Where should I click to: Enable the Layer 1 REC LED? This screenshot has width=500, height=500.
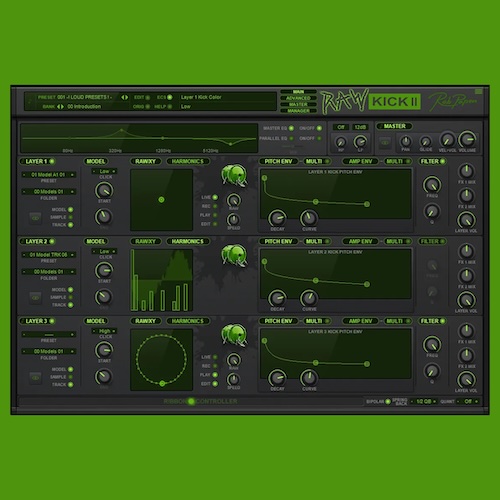tap(215, 206)
